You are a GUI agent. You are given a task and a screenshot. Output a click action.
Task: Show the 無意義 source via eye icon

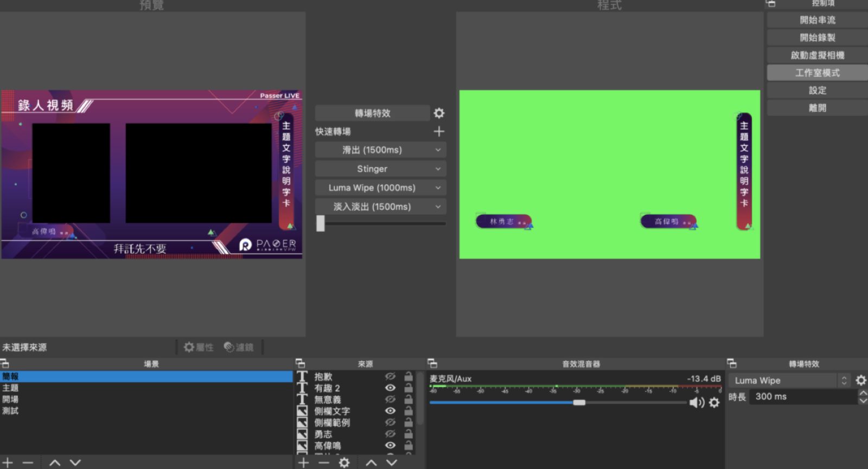[390, 399]
